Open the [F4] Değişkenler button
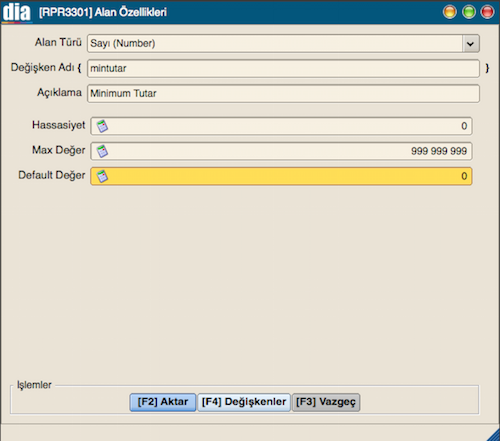This screenshot has height=441, width=500. 244,402
